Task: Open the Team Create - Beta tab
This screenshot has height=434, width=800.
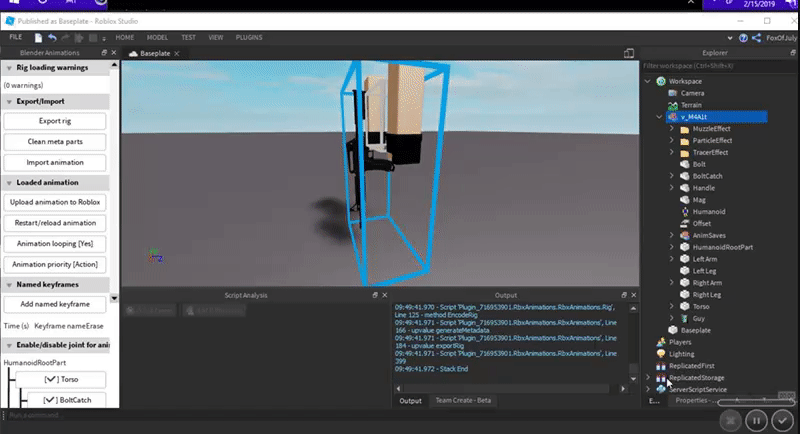Action: pyautogui.click(x=463, y=400)
